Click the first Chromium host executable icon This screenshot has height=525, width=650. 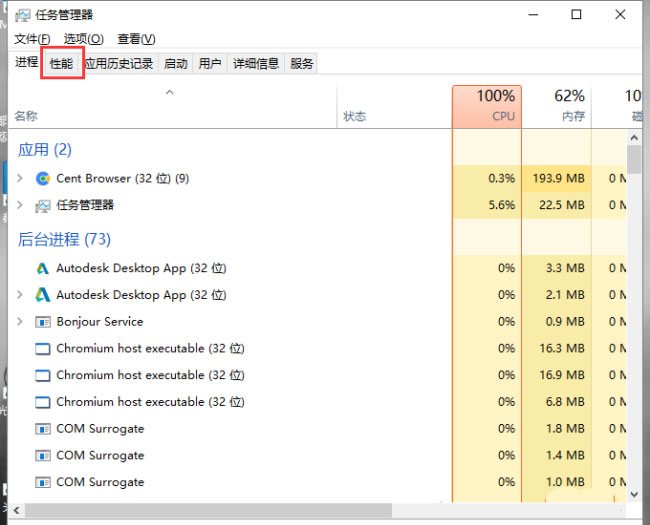[x=43, y=349]
